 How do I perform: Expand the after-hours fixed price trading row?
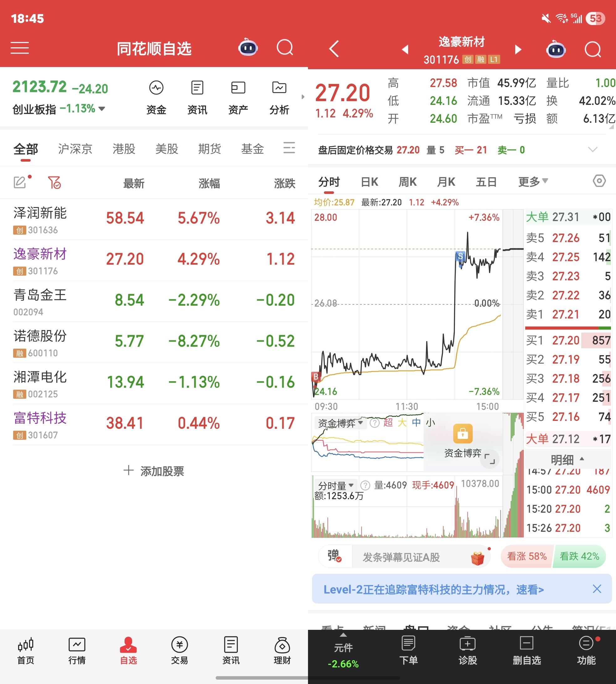pyautogui.click(x=593, y=150)
